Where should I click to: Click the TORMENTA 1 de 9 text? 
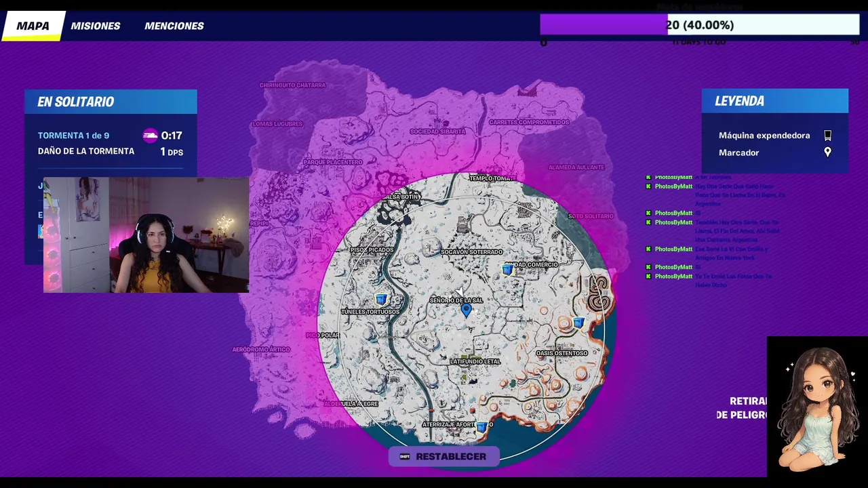[73, 136]
